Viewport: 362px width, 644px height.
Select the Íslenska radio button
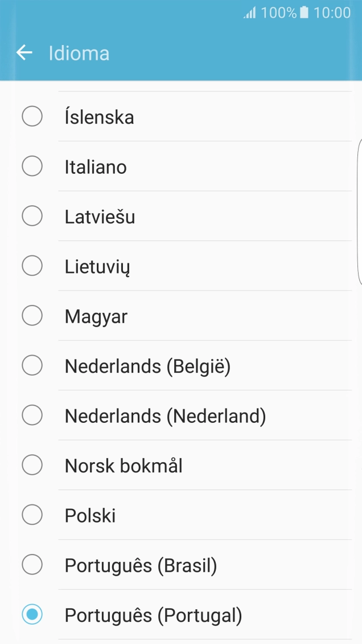pyautogui.click(x=32, y=117)
